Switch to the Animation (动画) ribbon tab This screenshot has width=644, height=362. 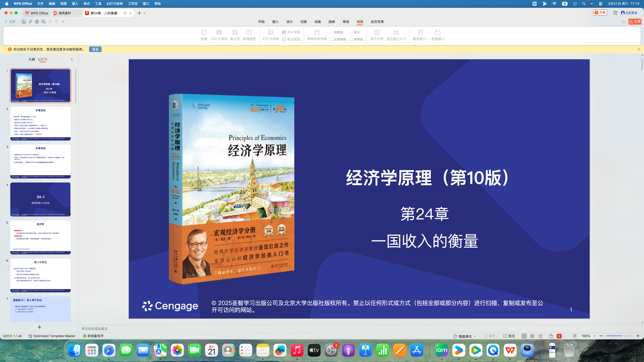[317, 22]
